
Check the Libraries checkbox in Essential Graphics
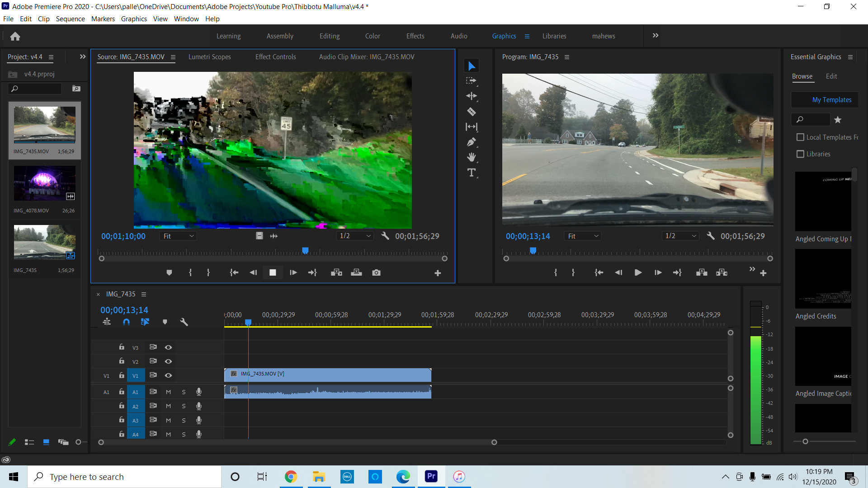[x=800, y=154]
